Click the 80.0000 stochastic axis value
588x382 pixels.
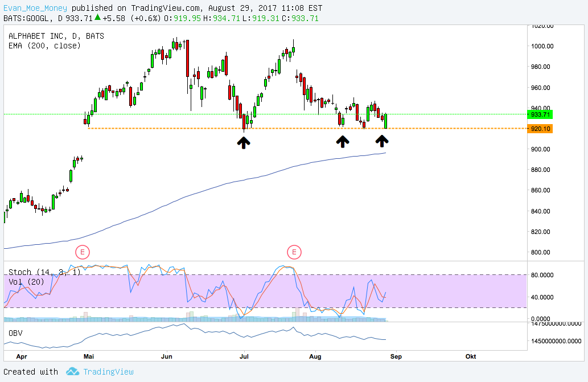542,275
